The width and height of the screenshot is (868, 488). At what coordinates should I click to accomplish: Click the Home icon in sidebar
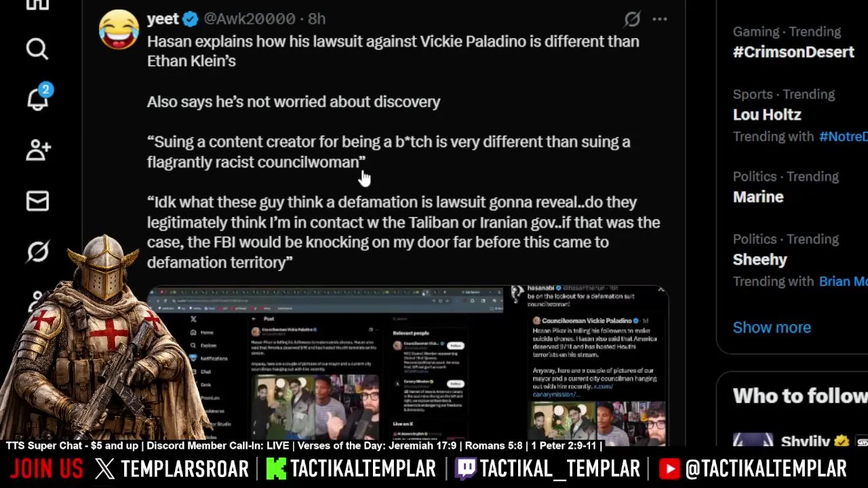[37, 4]
